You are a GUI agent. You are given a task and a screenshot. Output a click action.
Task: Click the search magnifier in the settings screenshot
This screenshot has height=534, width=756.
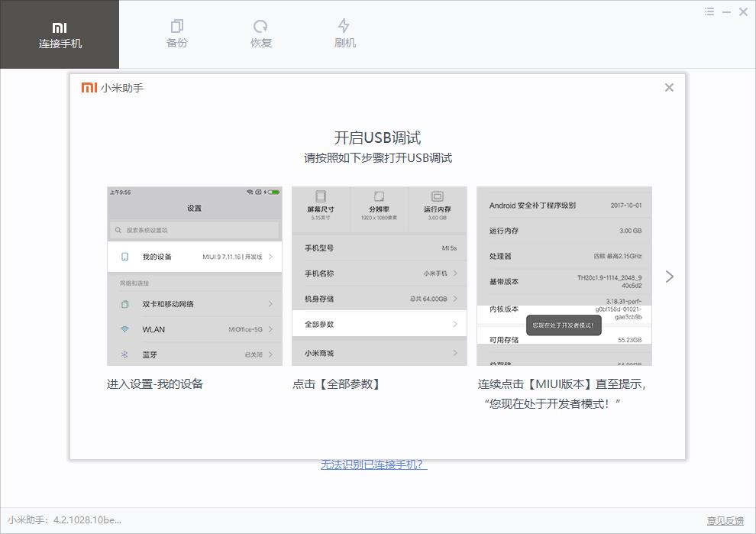pos(118,229)
